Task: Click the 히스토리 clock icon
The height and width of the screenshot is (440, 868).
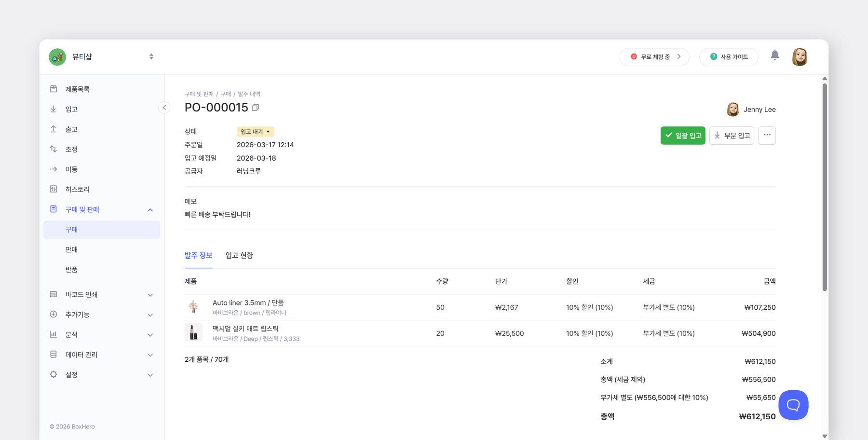Action: 54,189
